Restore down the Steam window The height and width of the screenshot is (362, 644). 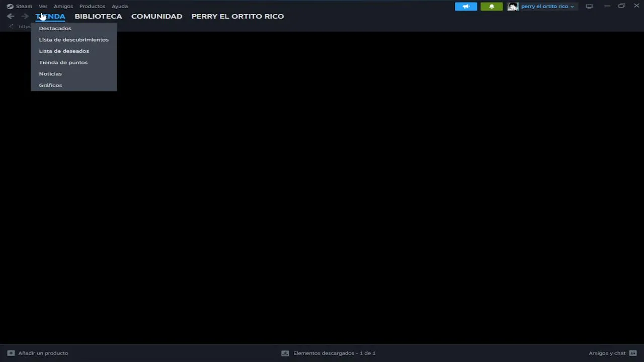(x=622, y=6)
